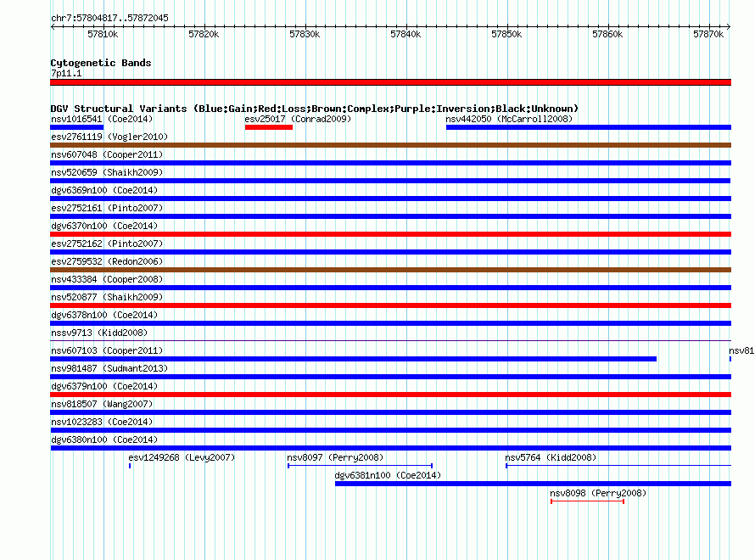The image size is (755, 560).
Task: Select the blue dgv6381n100 gain bar
Action: pyautogui.click(x=533, y=484)
